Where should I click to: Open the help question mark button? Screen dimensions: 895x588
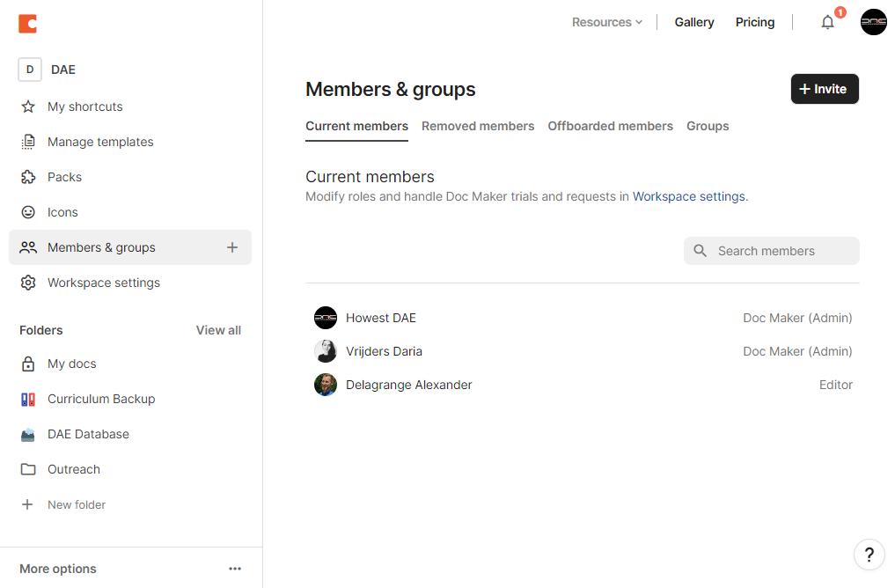click(869, 555)
